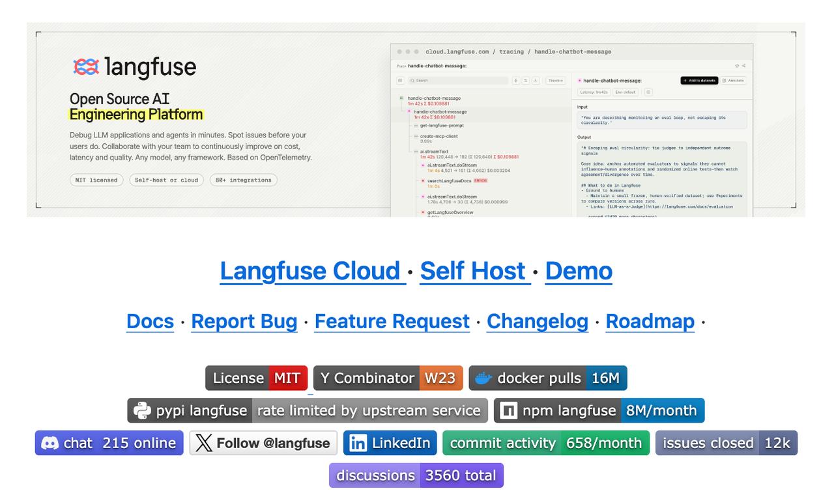
Task: Open the Langfuse Cloud link
Action: click(313, 271)
